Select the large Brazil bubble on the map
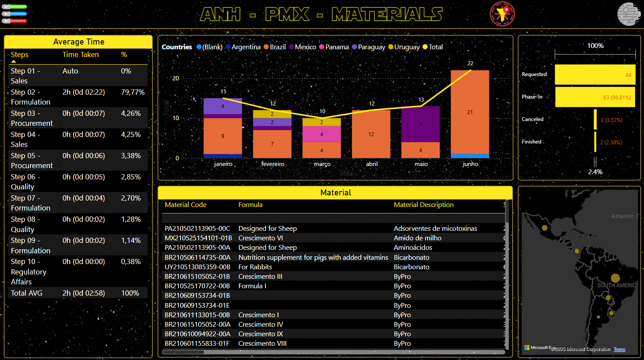644x360 pixels. 615,278
